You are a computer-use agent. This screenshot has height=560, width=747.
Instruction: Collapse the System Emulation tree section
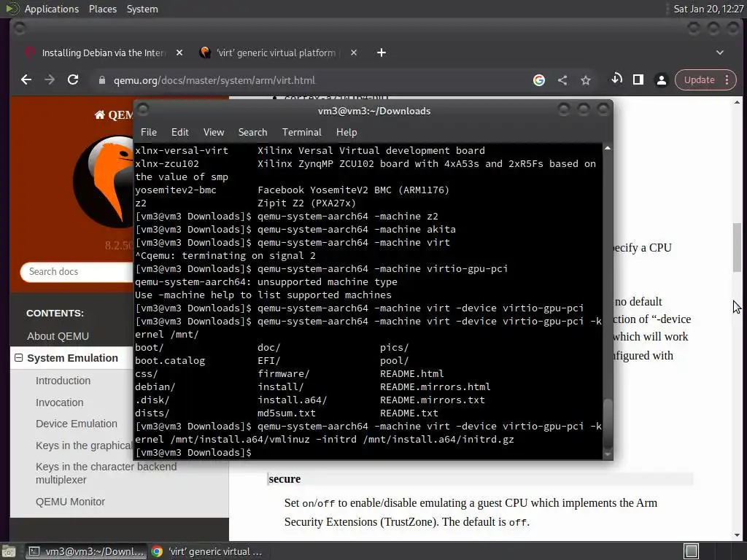[18, 357]
